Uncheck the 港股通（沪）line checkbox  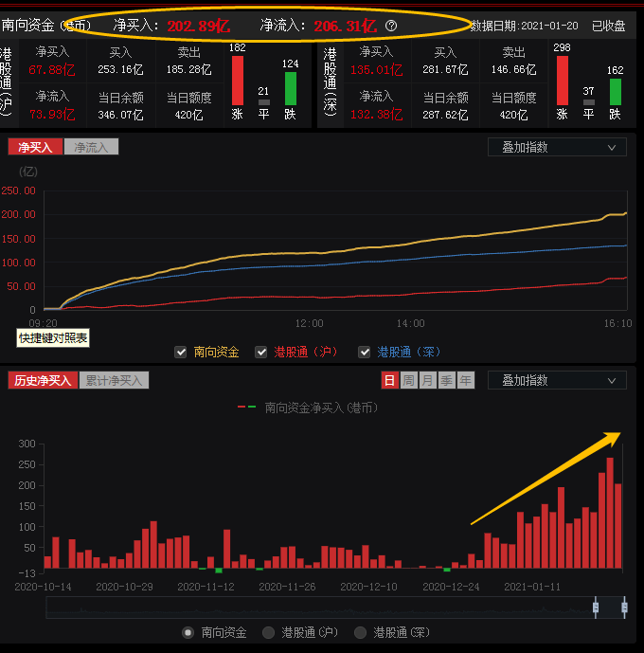point(261,353)
